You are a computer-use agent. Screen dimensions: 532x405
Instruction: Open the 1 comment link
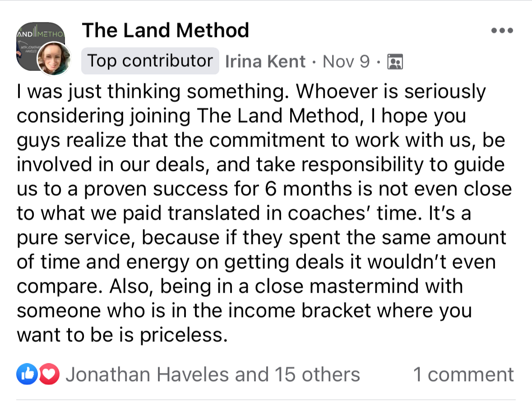coord(463,374)
